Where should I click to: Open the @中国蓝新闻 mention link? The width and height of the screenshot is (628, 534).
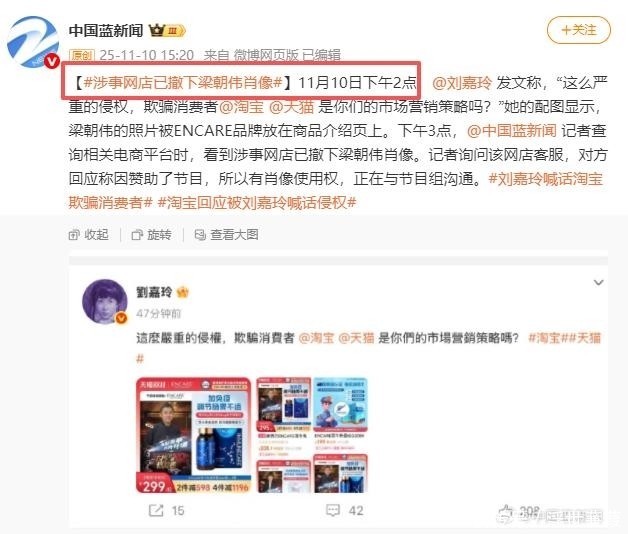(511, 131)
